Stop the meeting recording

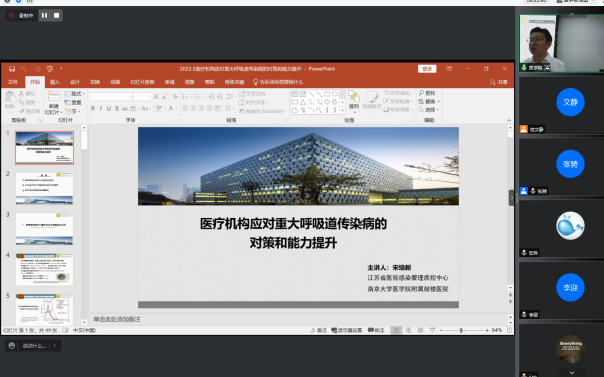coord(57,15)
